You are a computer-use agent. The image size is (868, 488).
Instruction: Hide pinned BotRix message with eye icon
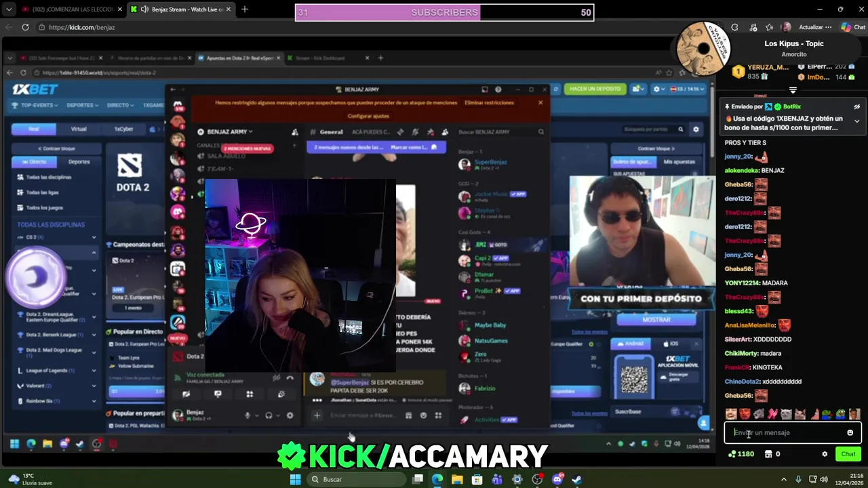pyautogui.click(x=856, y=106)
